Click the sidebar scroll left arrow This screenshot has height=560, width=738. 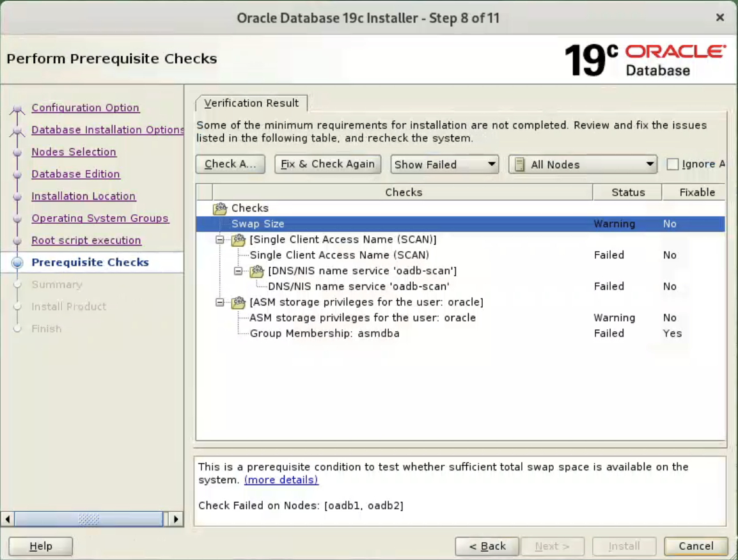7,519
